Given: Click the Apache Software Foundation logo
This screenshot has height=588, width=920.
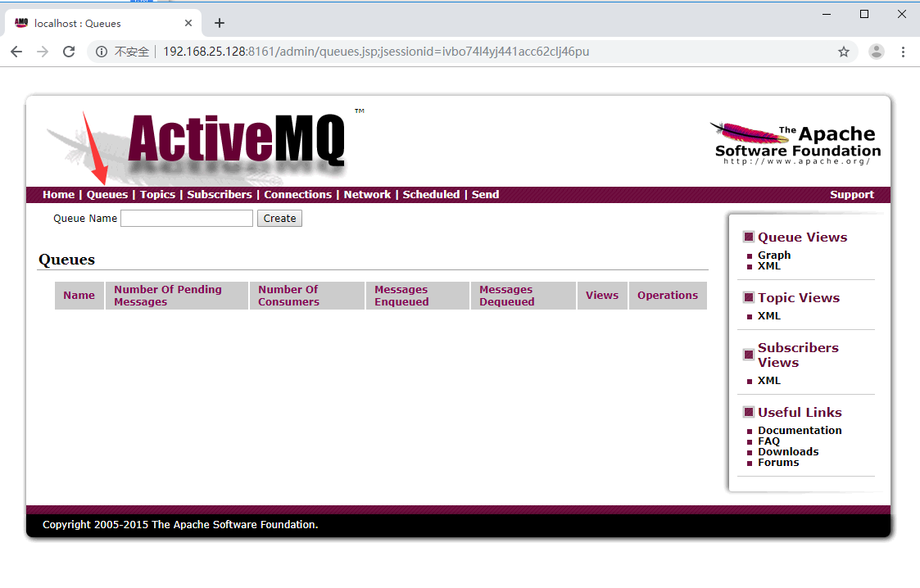Looking at the screenshot, I should click(x=795, y=143).
